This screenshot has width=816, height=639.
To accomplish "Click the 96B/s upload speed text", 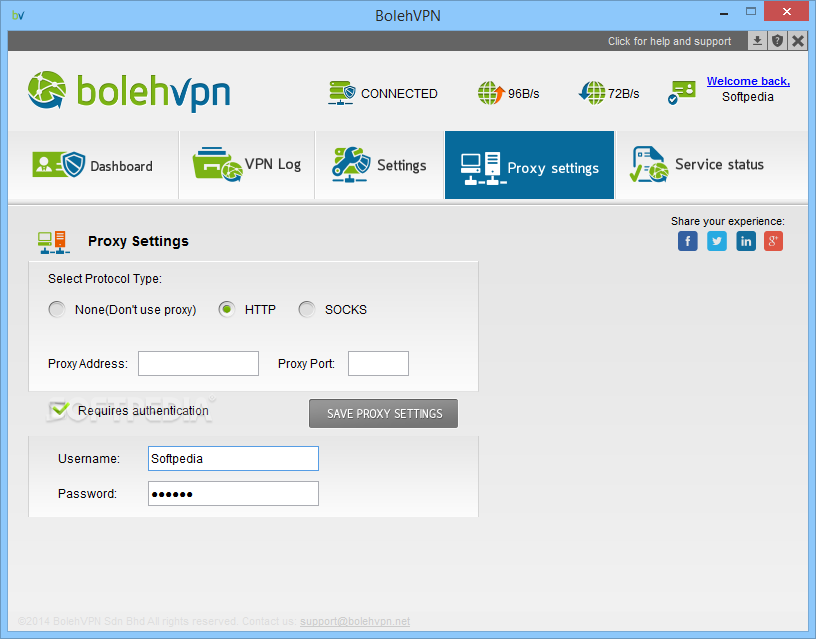I will tap(524, 94).
